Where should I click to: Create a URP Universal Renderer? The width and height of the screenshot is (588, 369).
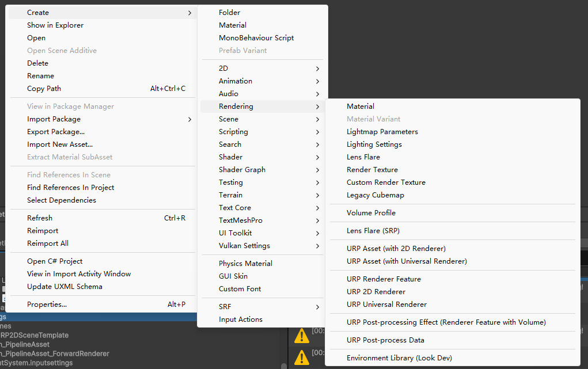453,305
